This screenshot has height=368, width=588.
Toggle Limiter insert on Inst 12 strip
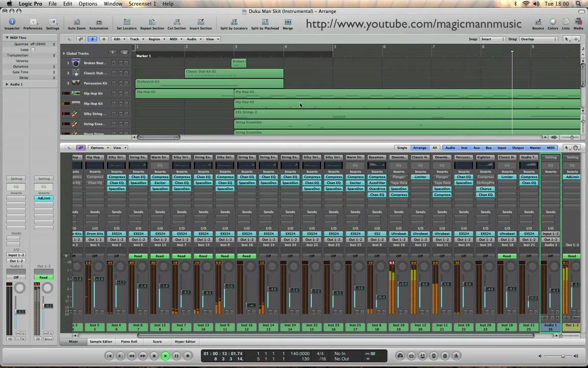point(421,177)
